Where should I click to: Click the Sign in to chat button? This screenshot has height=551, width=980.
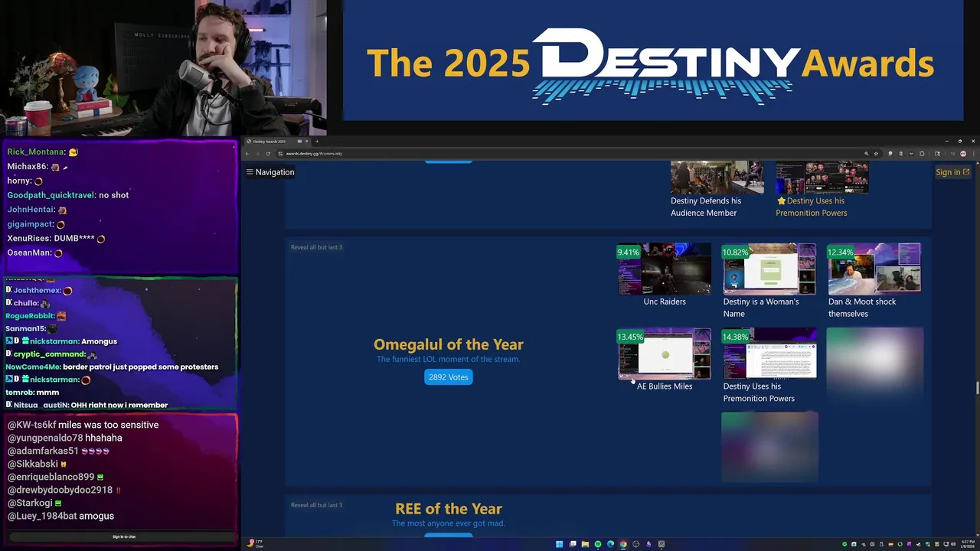click(124, 536)
